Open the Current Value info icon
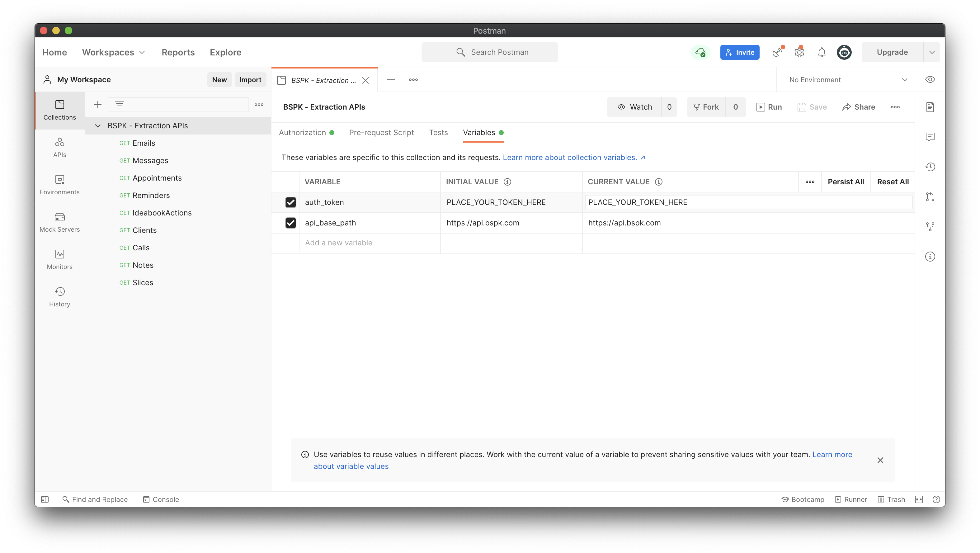Screen dimensions: 980x553 [658, 182]
